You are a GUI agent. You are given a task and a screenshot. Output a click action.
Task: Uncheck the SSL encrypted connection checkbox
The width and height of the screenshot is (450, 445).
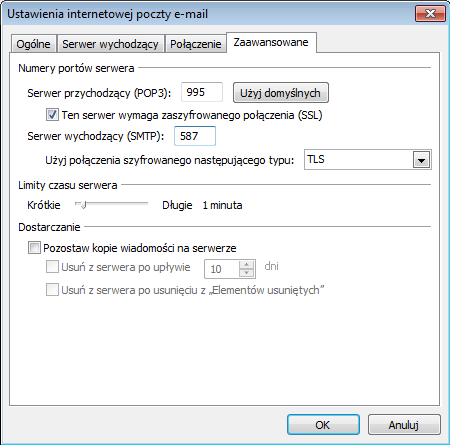point(52,115)
